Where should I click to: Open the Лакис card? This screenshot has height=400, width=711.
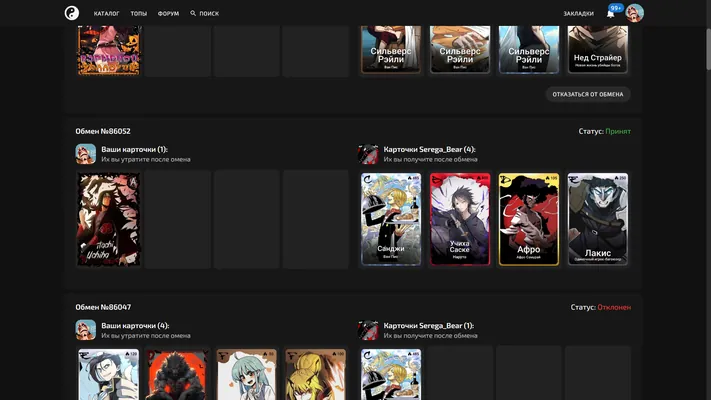click(x=598, y=220)
